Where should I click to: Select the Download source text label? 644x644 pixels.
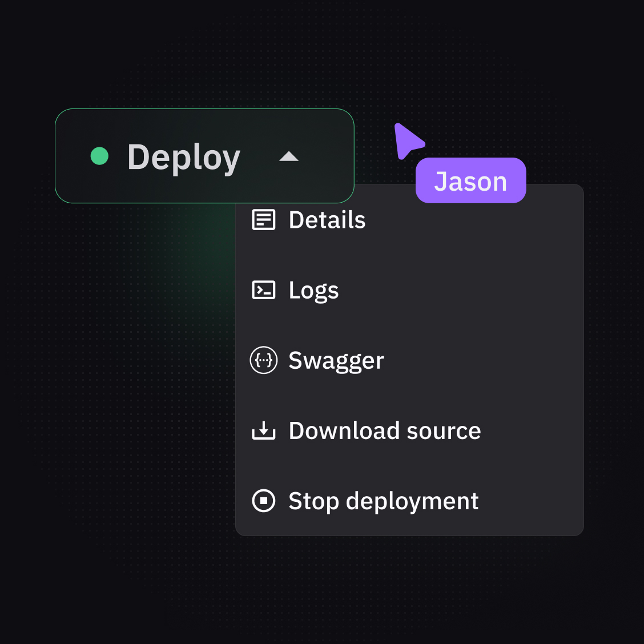tap(385, 430)
